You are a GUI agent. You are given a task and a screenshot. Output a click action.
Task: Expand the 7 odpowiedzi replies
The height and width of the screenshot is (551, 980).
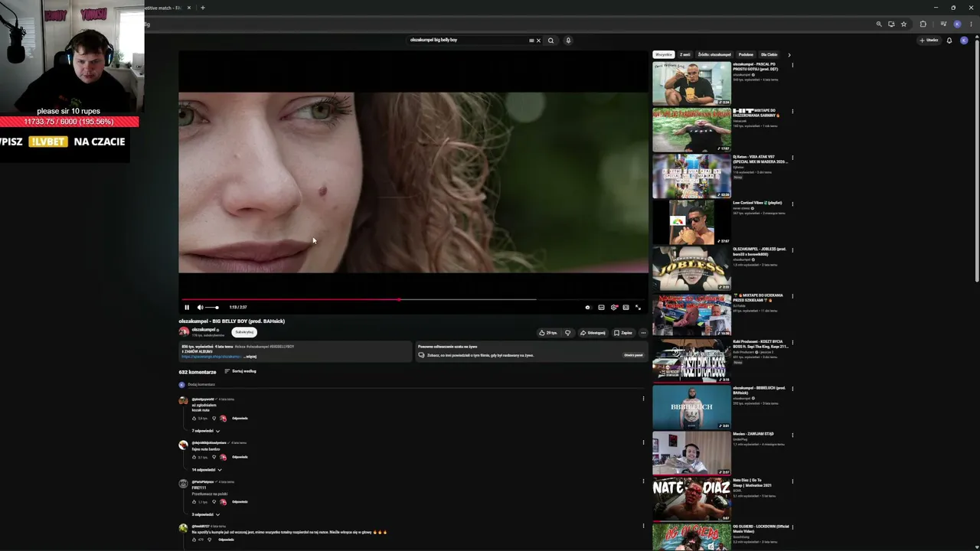[206, 431]
